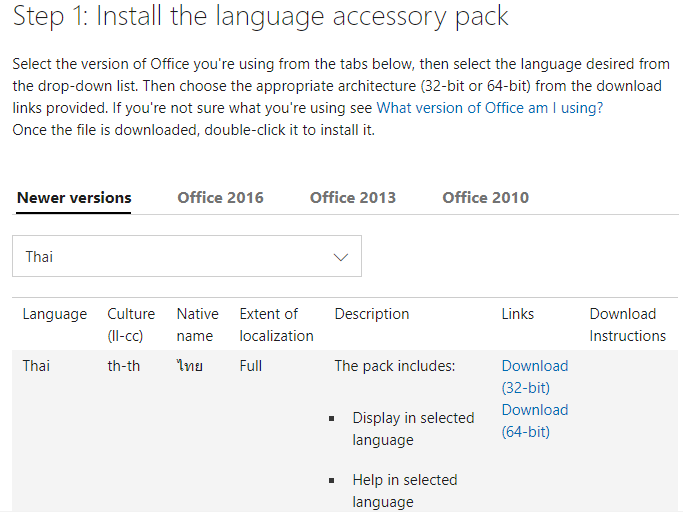Switch to the Newer versions tab
683x512 pixels.
tap(74, 198)
